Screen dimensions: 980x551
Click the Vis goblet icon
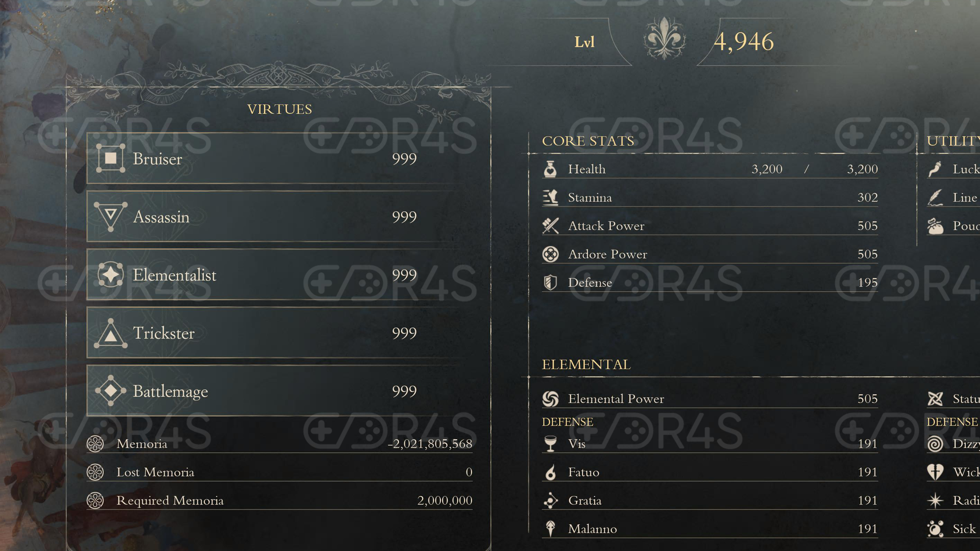click(x=550, y=444)
